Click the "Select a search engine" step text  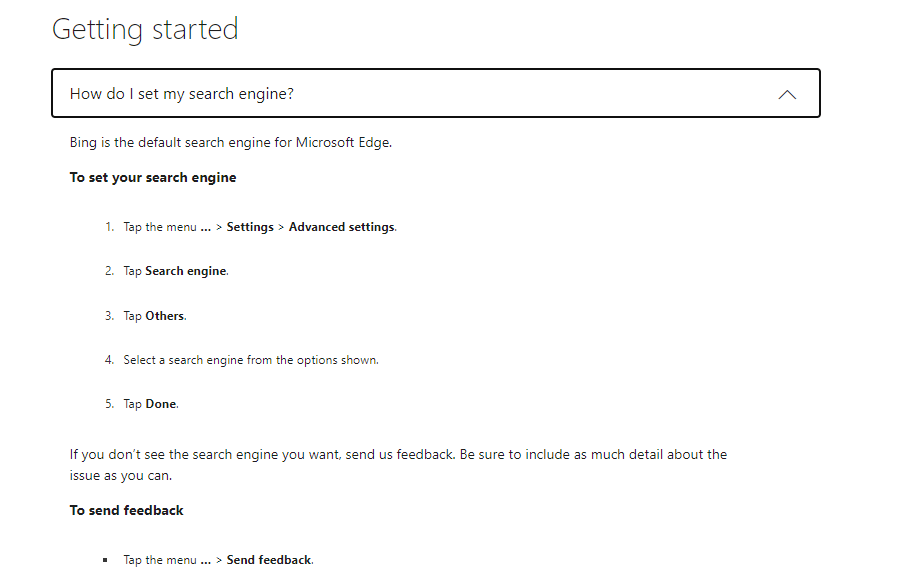pyautogui.click(x=250, y=360)
